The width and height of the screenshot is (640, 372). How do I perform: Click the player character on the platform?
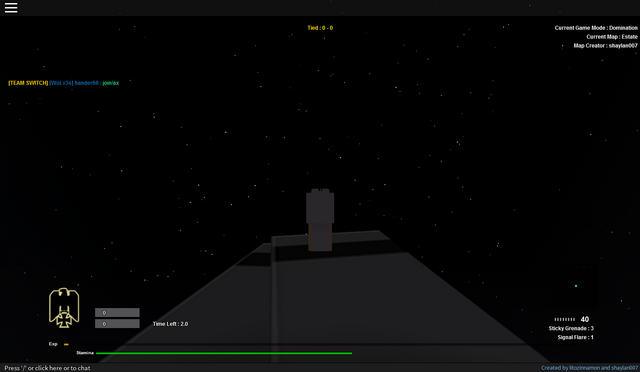[x=320, y=220]
